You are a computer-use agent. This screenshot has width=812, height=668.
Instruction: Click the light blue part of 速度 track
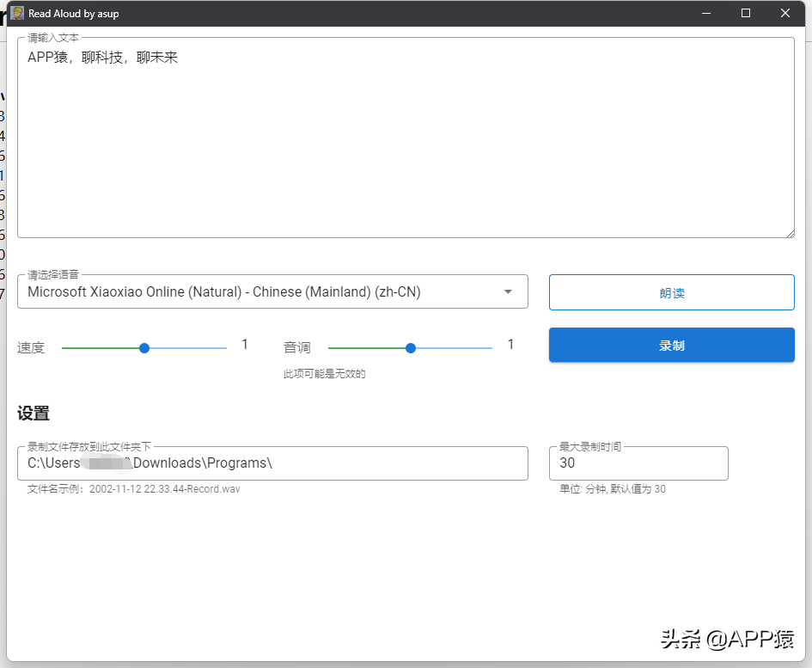point(189,348)
